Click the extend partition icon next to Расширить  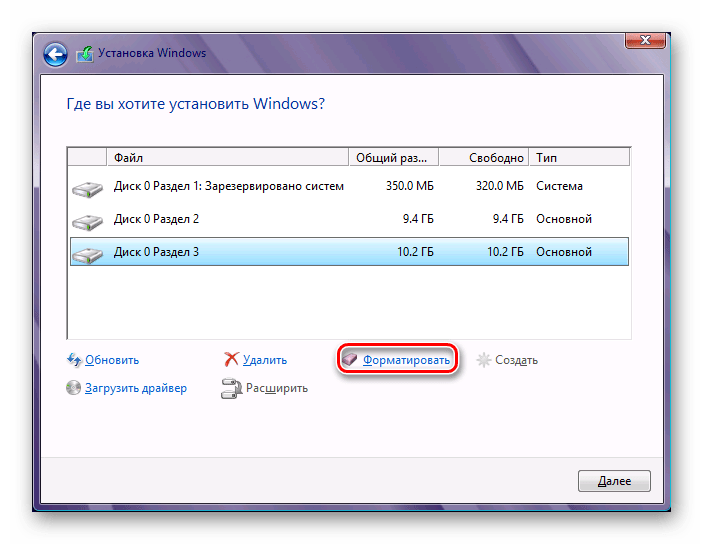231,388
